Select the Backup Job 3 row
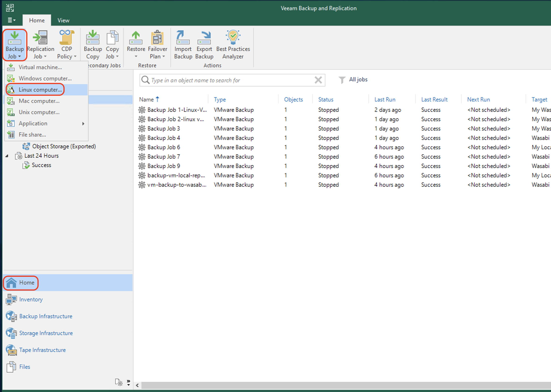 point(344,129)
